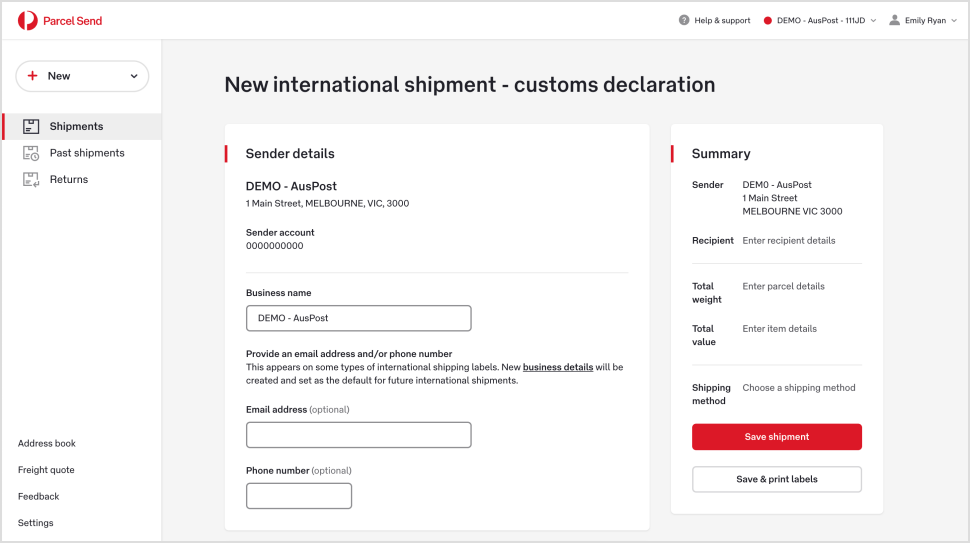Select the Phone number input box

(x=298, y=496)
